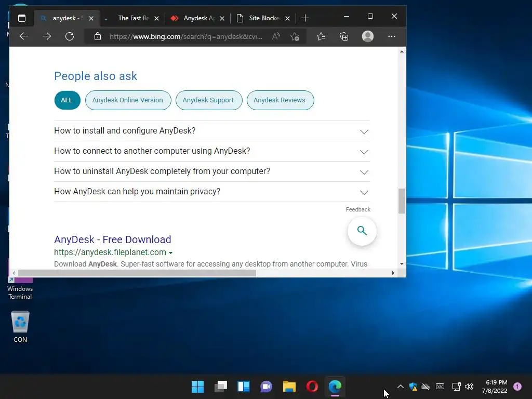Click the horizontal scrollbar thumb
This screenshot has width=532, height=399.
point(137,273)
